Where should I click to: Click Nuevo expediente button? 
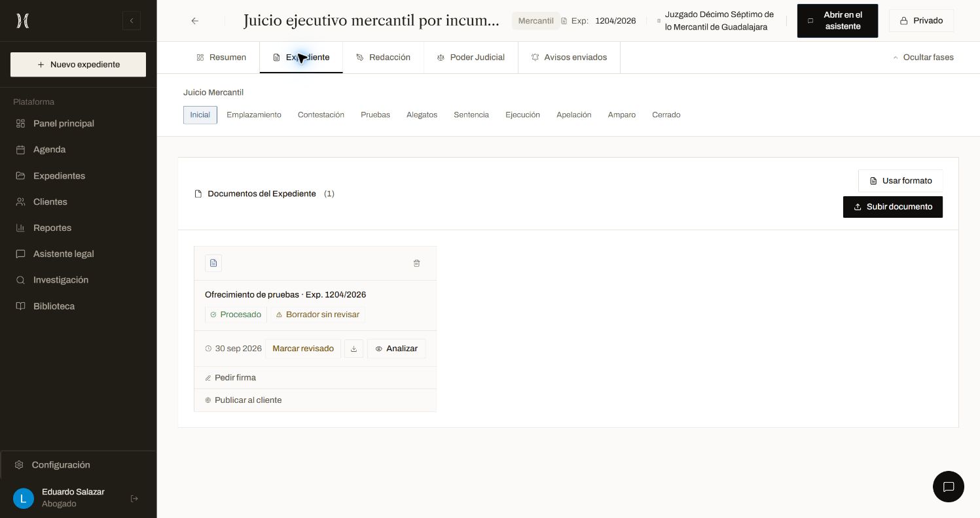78,65
